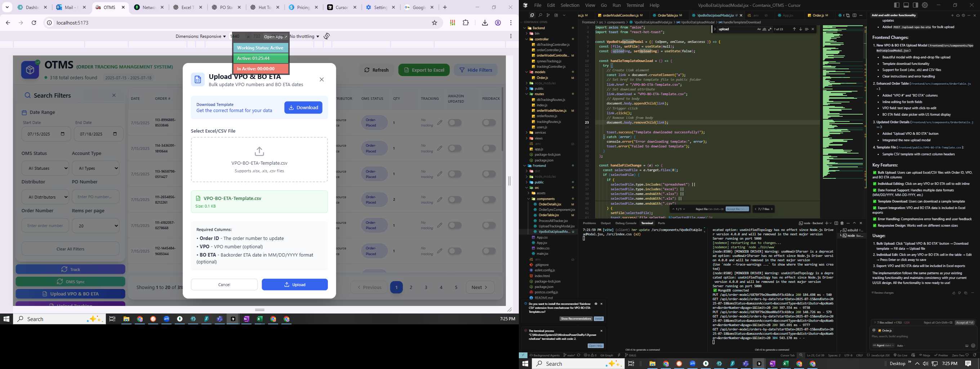
Task: Collapse the Backend folder in explorer
Action: coord(548,28)
